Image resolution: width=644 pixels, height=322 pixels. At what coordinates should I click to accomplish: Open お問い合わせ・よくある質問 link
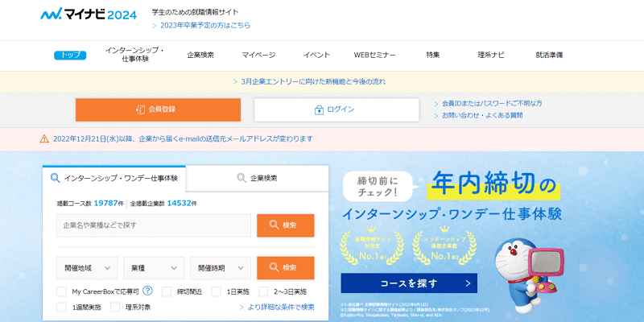(482, 116)
